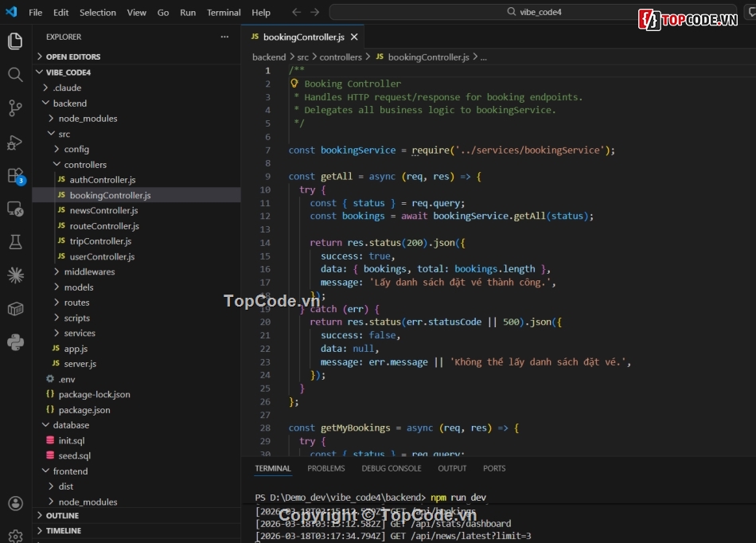Expand the OUTLINE section

pyautogui.click(x=60, y=515)
